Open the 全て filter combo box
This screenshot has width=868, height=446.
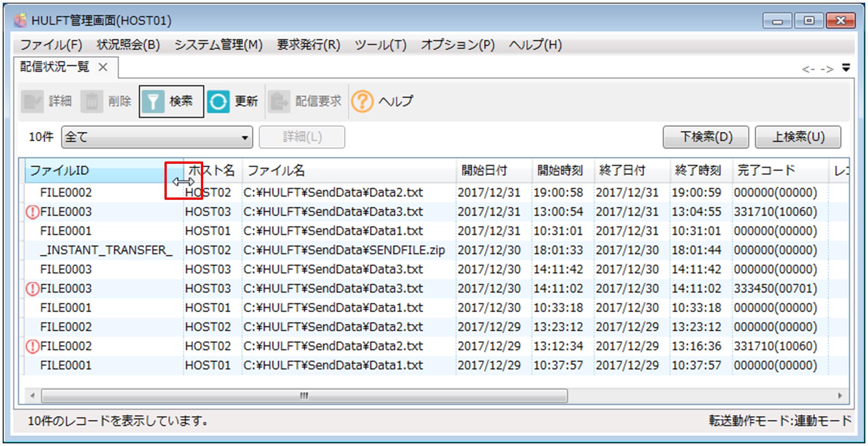(157, 137)
